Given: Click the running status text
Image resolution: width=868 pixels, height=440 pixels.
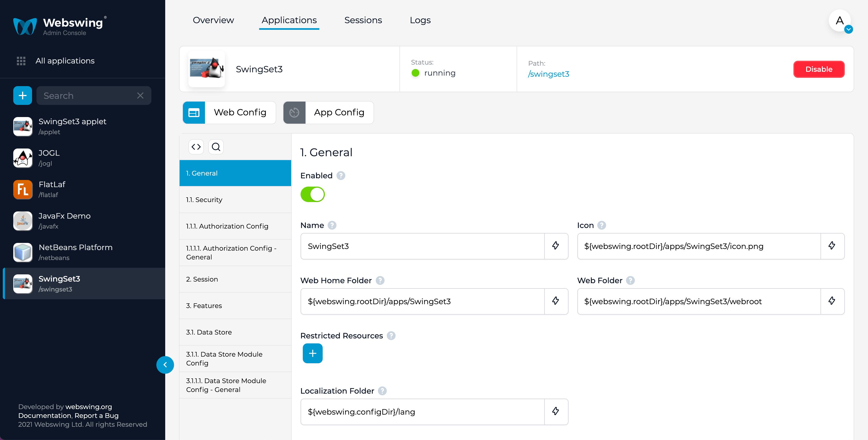Looking at the screenshot, I should pos(440,73).
